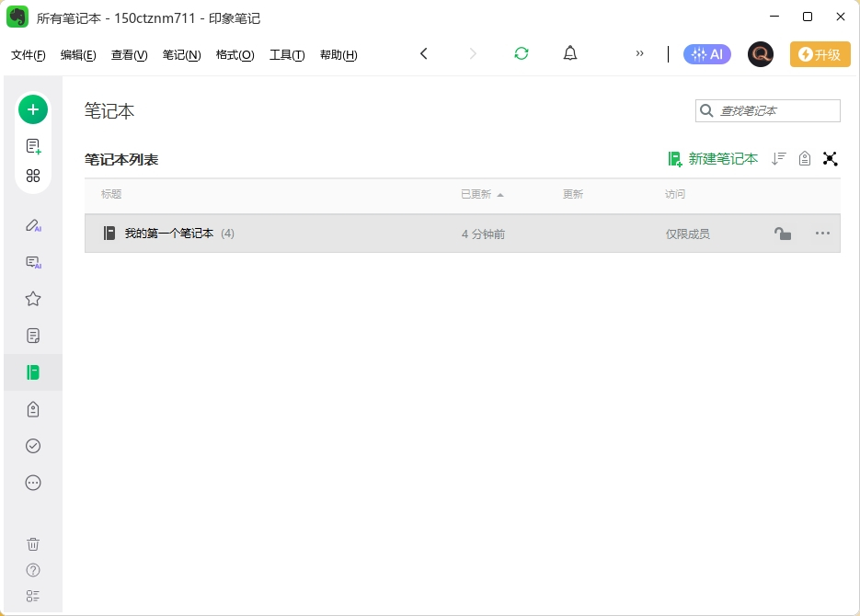Open the notifications bell icon
The height and width of the screenshot is (616, 860).
(570, 53)
